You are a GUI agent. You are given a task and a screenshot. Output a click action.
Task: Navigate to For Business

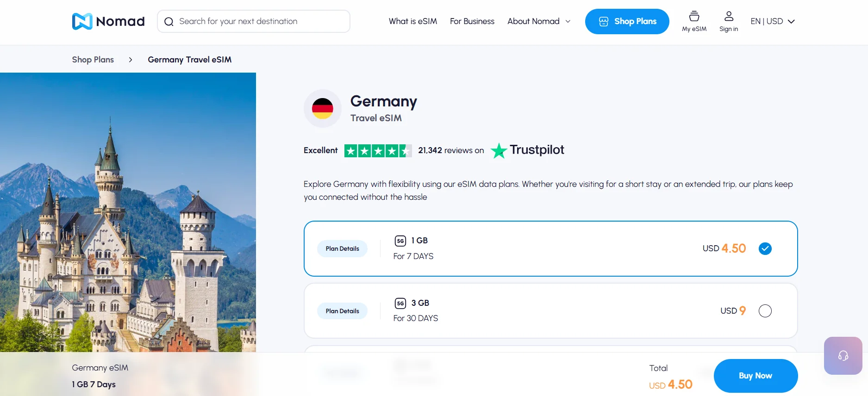pyautogui.click(x=472, y=21)
